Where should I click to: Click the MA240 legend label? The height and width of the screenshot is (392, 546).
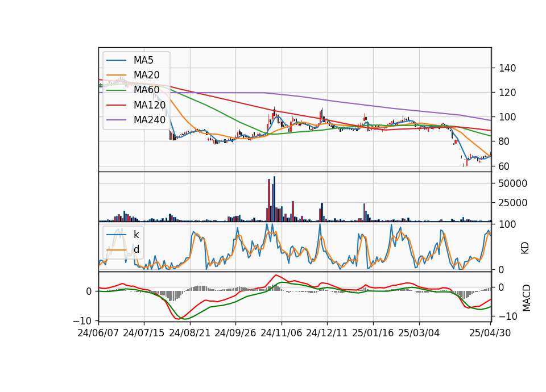tap(150, 120)
